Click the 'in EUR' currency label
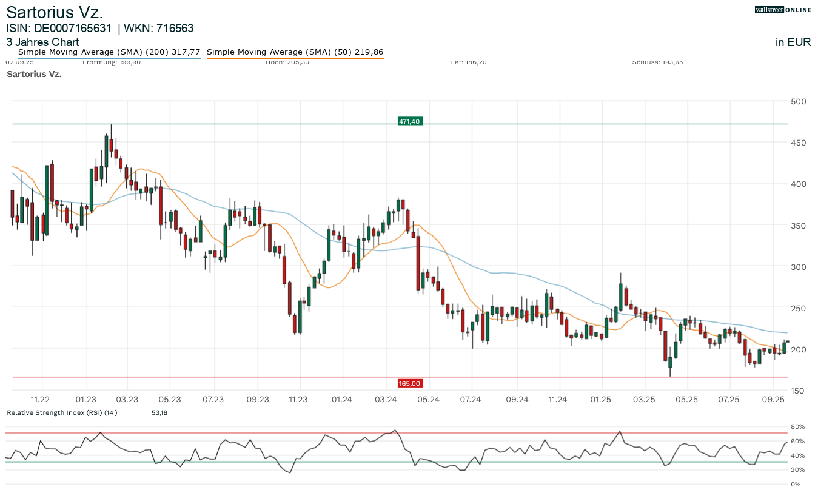The width and height of the screenshot is (818, 504). (x=793, y=42)
